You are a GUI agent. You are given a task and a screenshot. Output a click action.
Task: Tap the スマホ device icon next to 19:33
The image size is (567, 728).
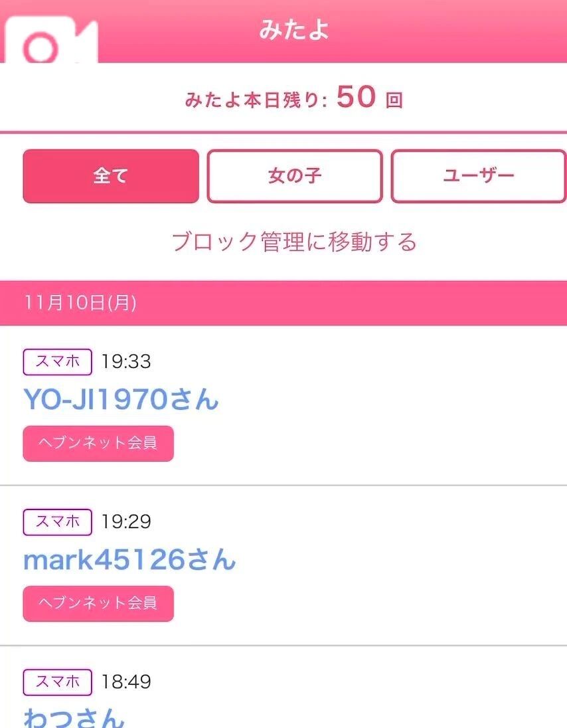(x=56, y=362)
